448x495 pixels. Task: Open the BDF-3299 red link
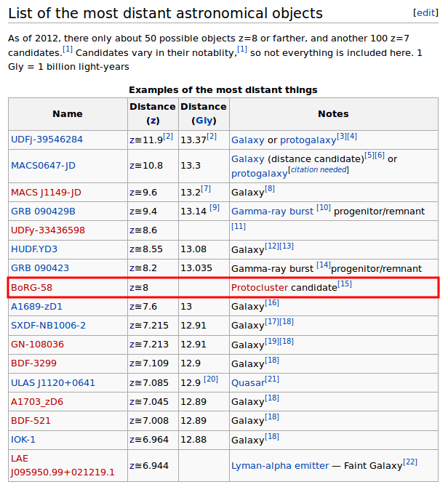pyautogui.click(x=33, y=363)
